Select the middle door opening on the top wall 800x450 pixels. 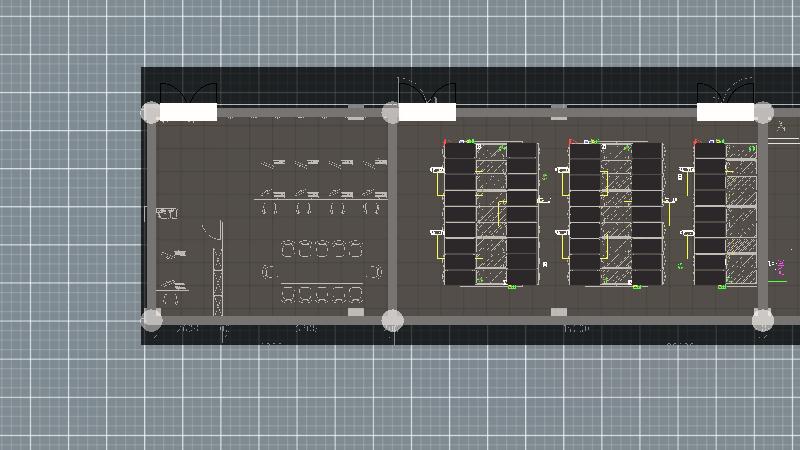coord(427,111)
